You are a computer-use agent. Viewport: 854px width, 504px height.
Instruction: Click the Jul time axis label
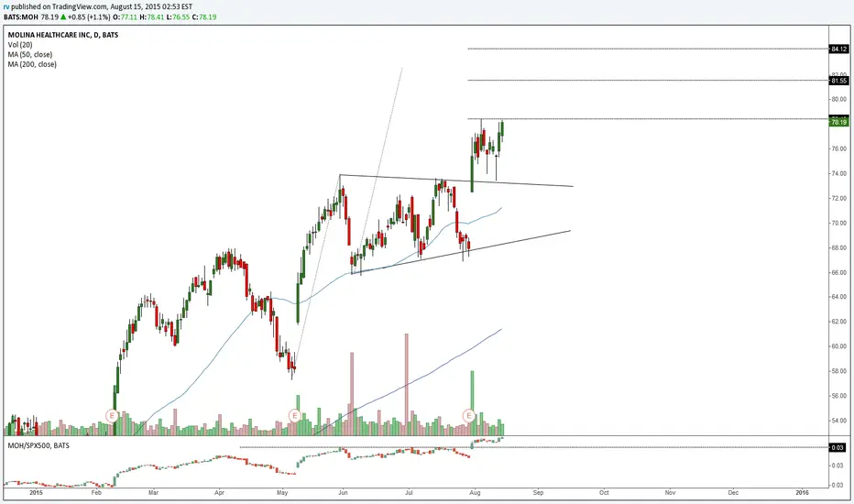click(409, 493)
